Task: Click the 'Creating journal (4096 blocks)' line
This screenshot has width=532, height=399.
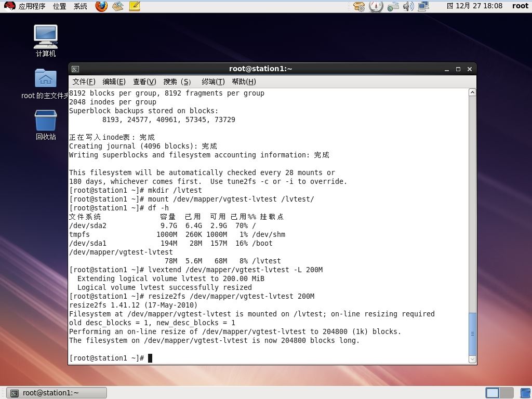Action: click(143, 146)
